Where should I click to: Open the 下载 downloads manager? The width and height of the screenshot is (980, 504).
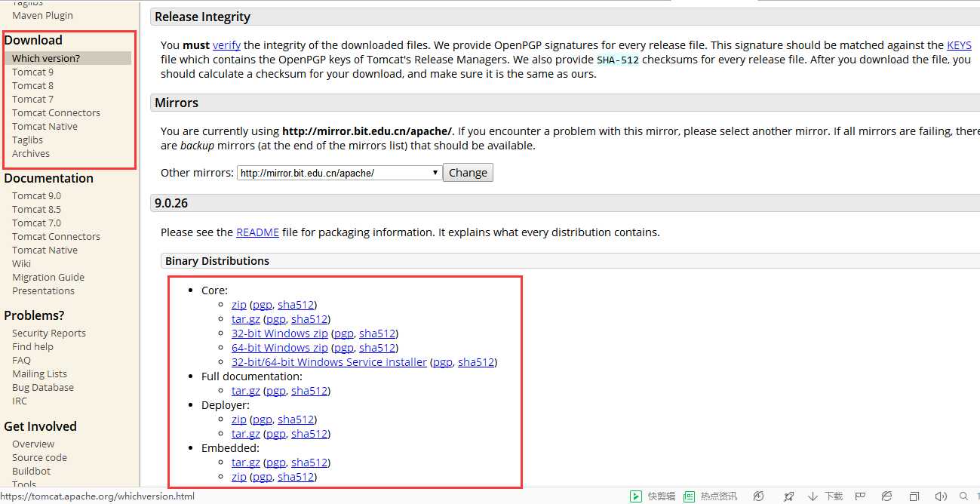pos(825,496)
